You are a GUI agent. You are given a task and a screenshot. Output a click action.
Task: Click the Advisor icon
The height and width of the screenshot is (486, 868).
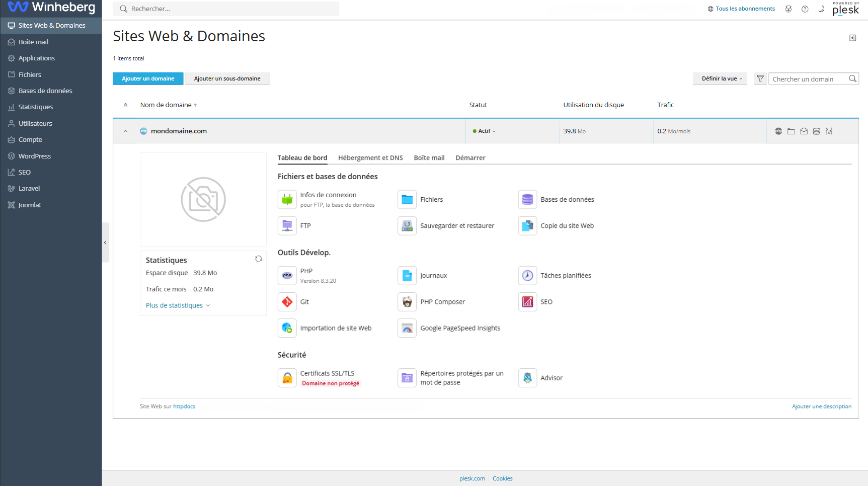click(527, 378)
